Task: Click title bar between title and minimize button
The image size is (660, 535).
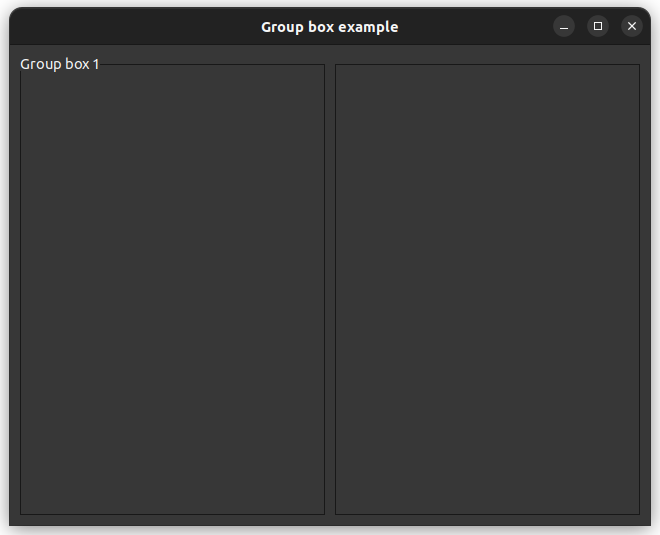Action: [475, 27]
